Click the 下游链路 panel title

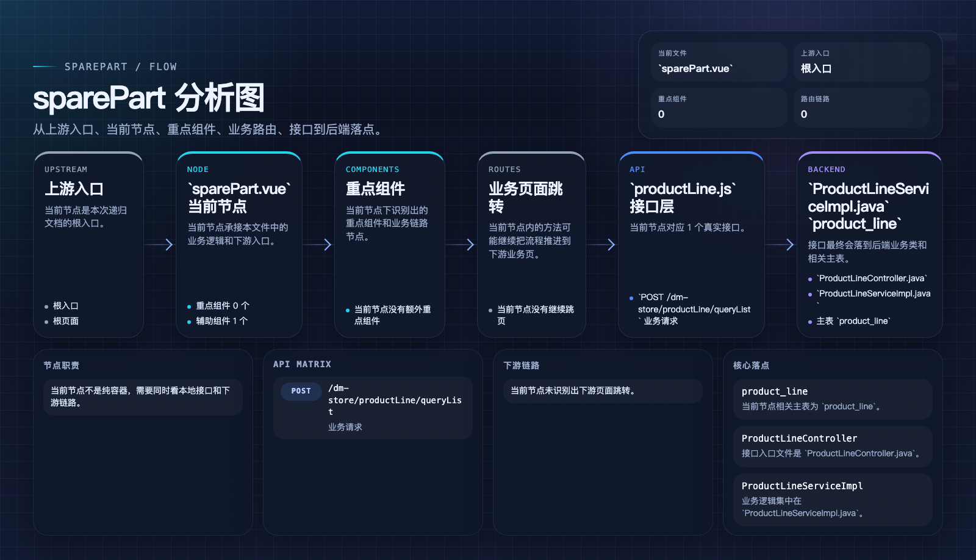(x=522, y=365)
